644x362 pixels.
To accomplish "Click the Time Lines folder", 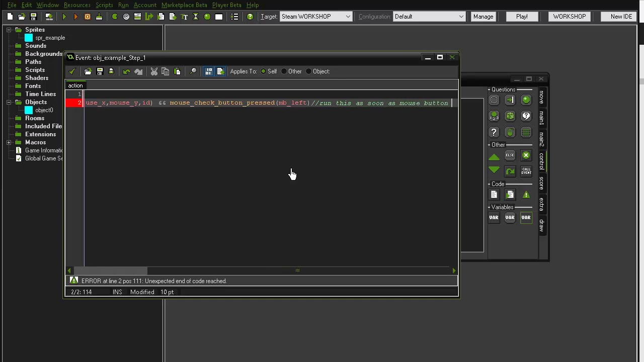I will coord(40,94).
